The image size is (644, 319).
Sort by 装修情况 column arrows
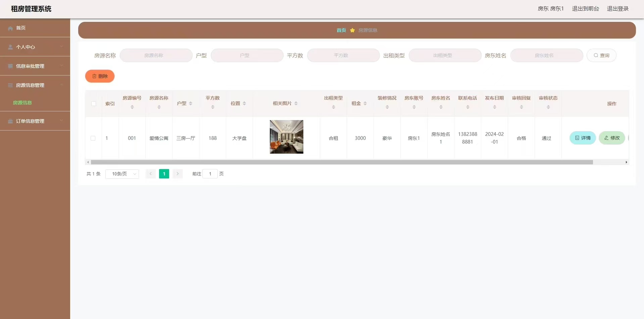[x=387, y=107]
